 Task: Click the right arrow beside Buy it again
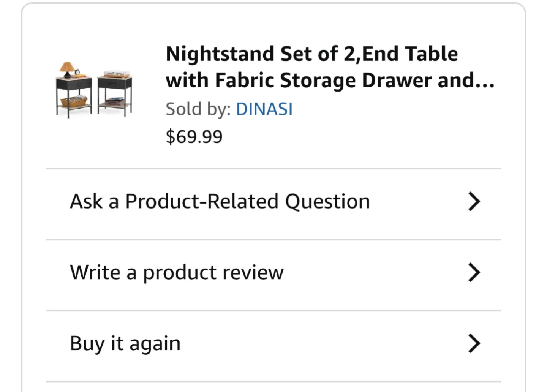coord(474,343)
